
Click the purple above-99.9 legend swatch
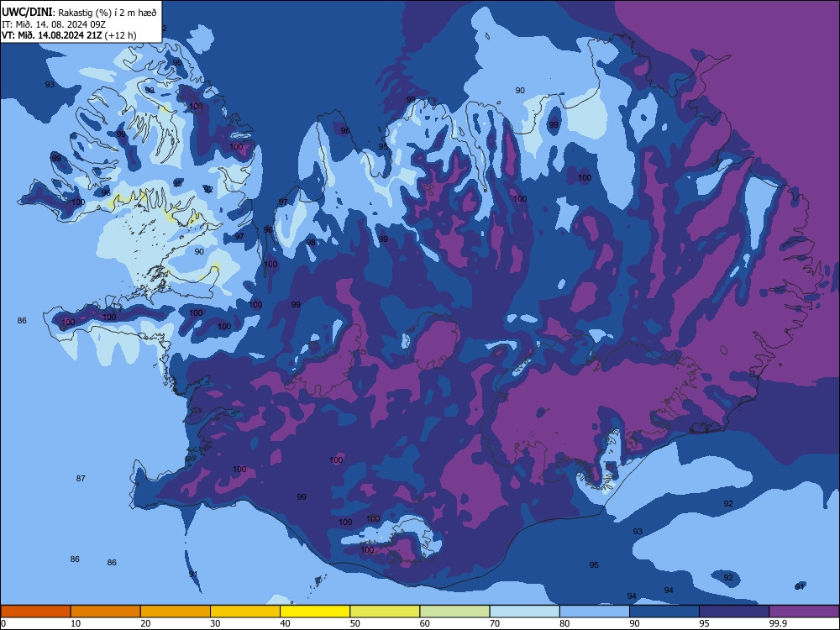tap(804, 612)
